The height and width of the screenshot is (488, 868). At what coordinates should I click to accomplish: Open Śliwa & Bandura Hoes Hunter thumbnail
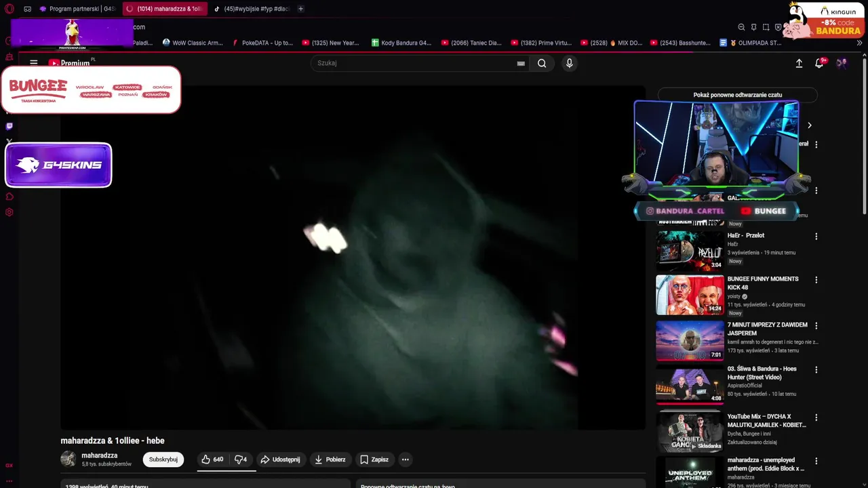(x=690, y=385)
